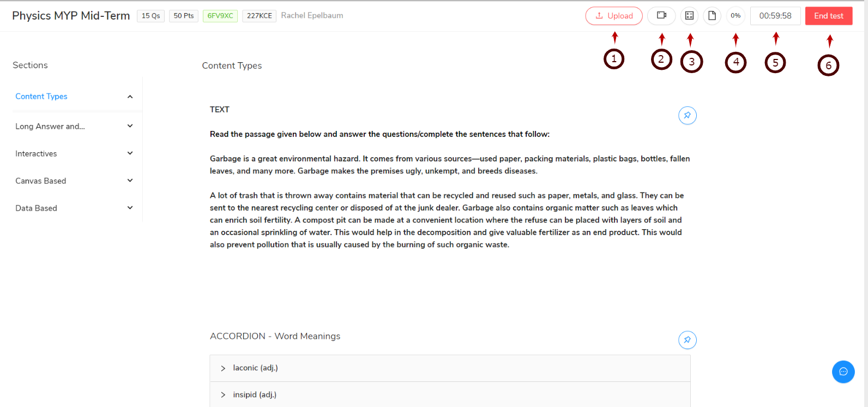Expand the laconic (adj.) accordion row
Viewport: 868px width, 407px height.
450,368
